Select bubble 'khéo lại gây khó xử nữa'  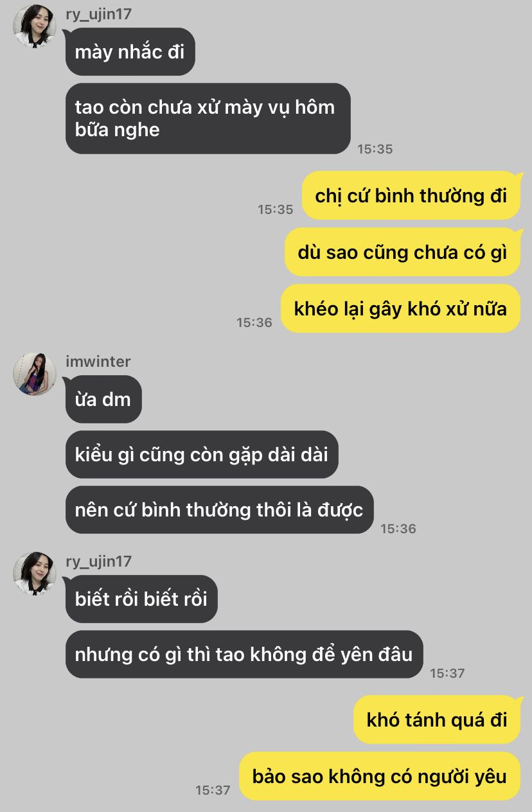tap(400, 308)
